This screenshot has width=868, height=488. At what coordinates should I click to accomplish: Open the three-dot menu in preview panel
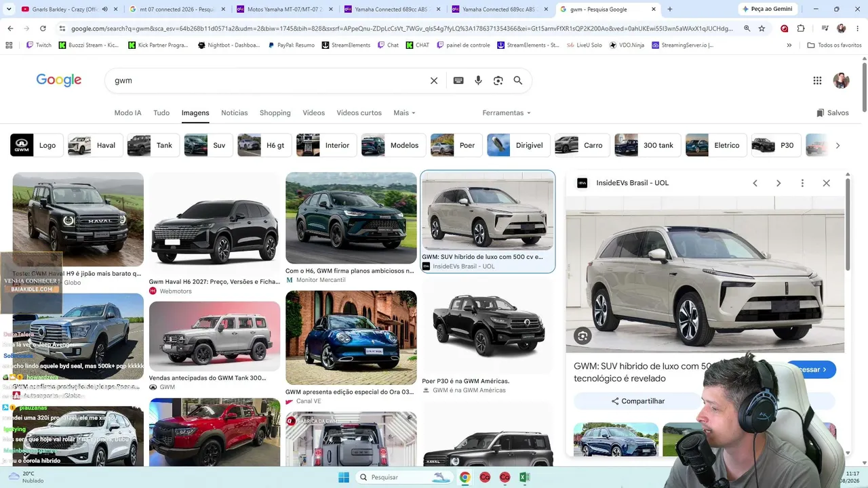(x=802, y=183)
